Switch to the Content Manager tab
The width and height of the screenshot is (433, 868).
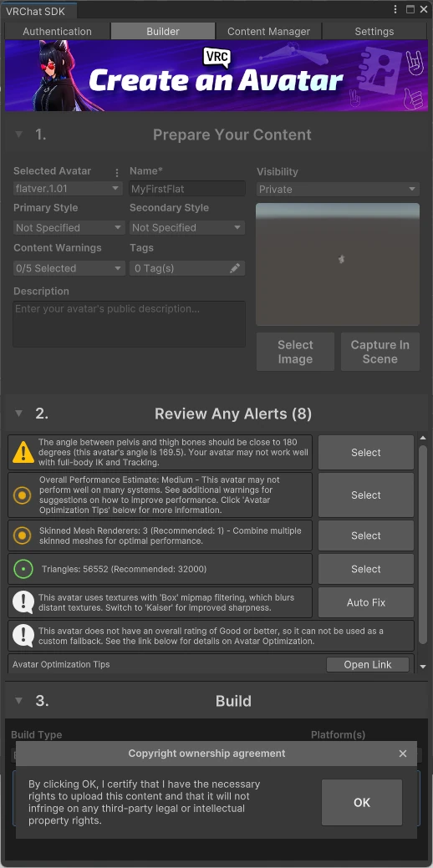268,31
